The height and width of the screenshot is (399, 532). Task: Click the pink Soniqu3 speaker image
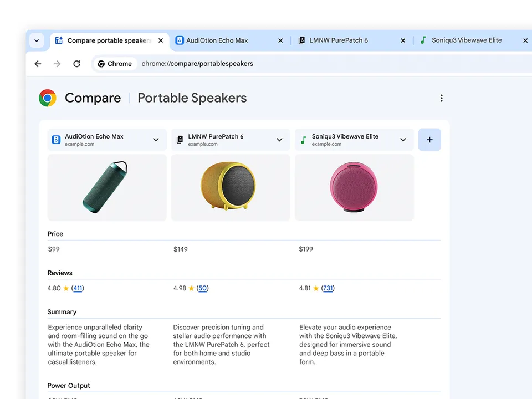354,187
